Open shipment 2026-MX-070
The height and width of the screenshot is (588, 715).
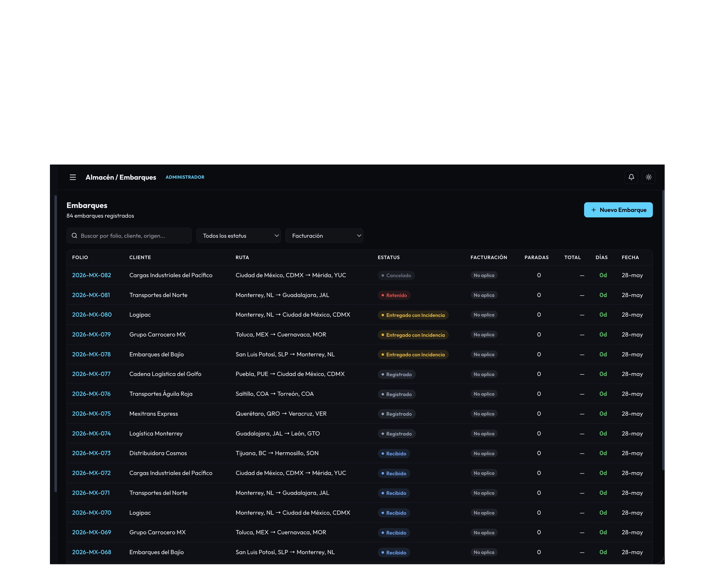(92, 512)
